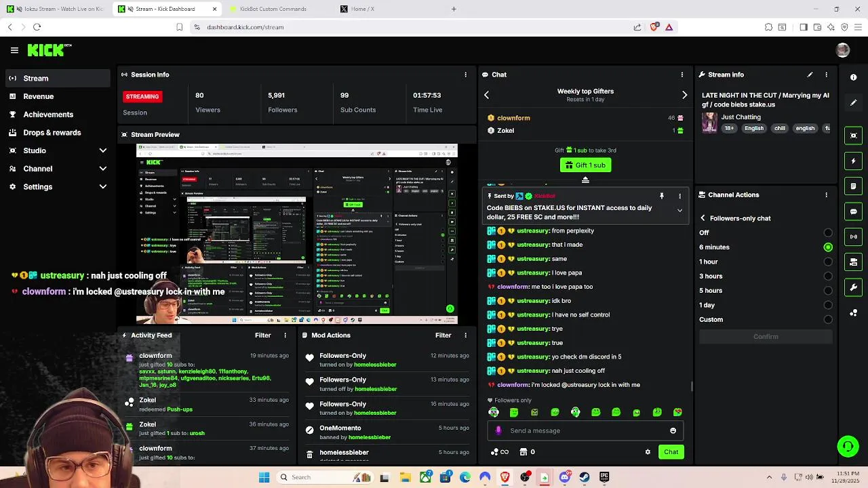Open Channel Actions panel options menu
Image resolution: width=868 pixels, height=488 pixels.
coord(826,195)
